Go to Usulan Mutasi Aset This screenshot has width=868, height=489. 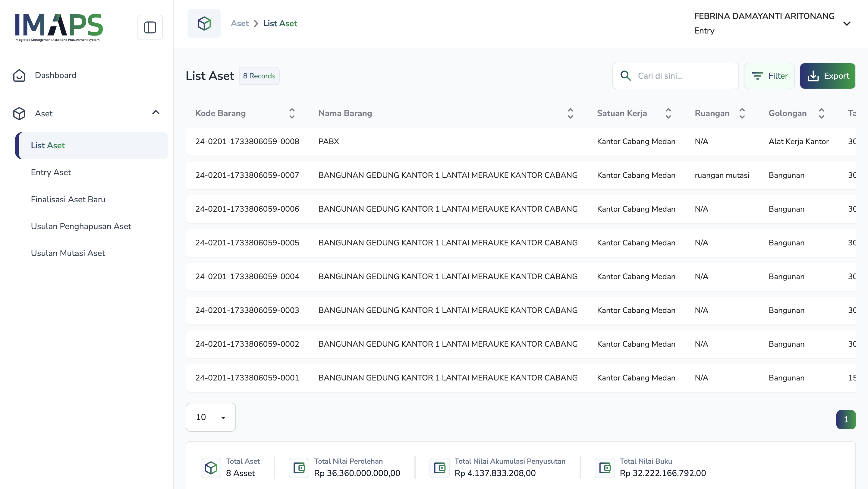68,253
